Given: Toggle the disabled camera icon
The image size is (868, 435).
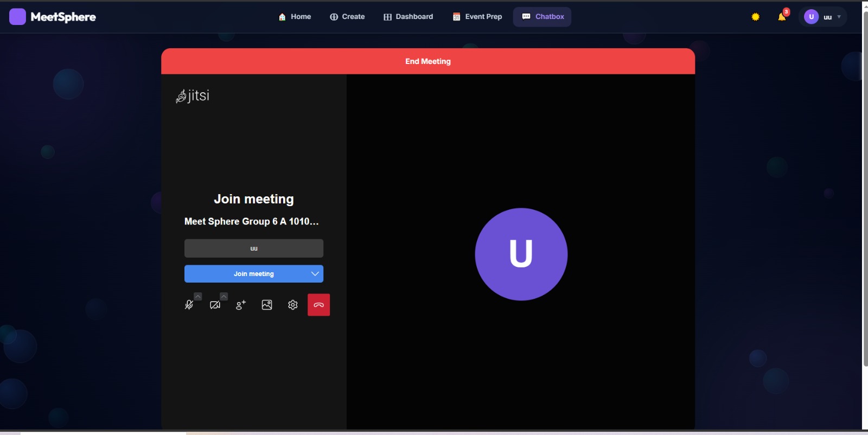Looking at the screenshot, I should (215, 305).
